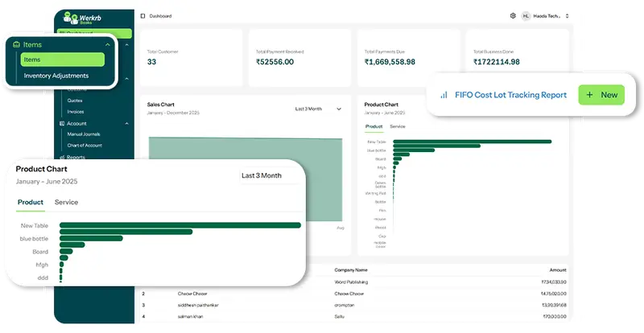Select the Product tab in right Product Chart
Image resolution: width=644 pixels, height=333 pixels.
tap(374, 126)
